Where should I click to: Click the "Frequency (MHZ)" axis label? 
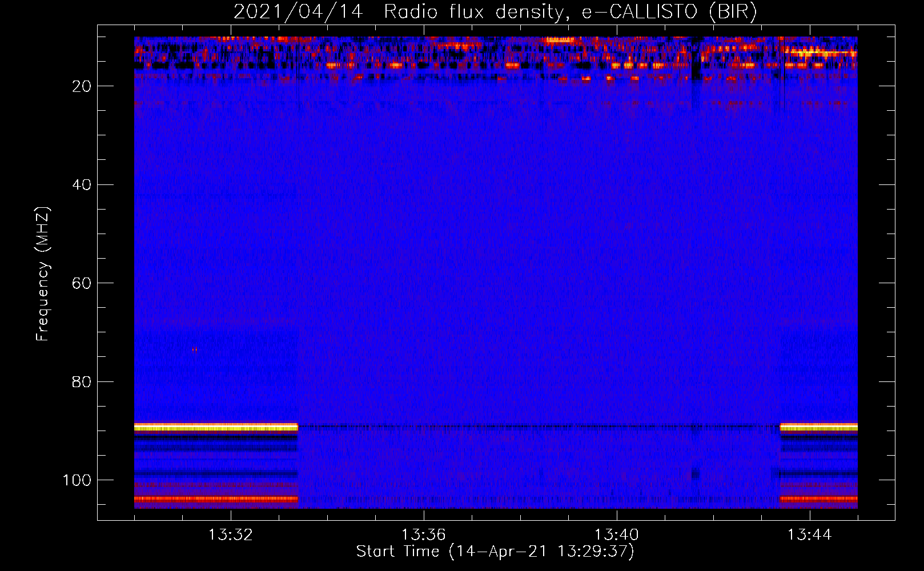tap(43, 274)
